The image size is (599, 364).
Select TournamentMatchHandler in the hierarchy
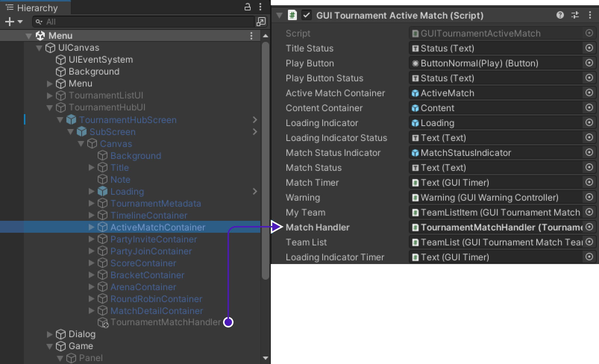[x=165, y=322]
